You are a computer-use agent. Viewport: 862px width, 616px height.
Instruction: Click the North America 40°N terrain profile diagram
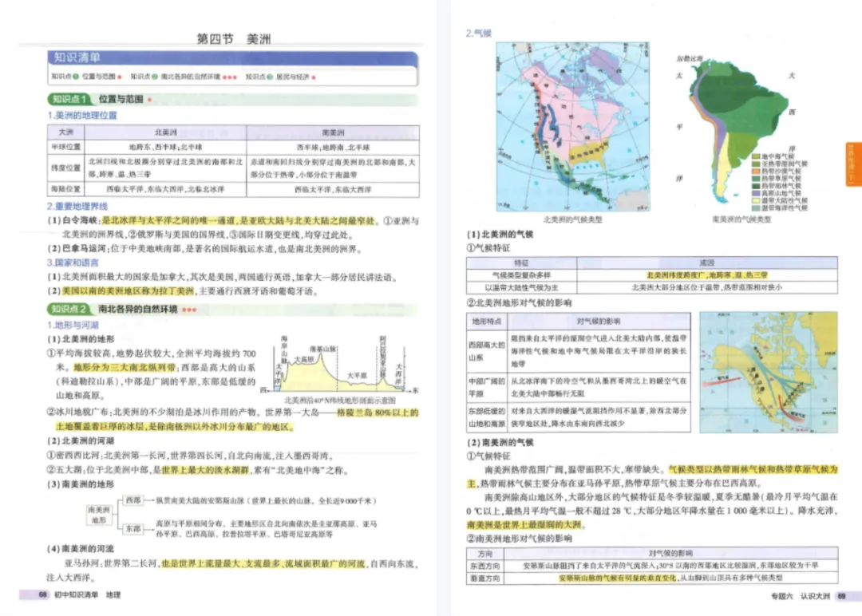click(x=339, y=364)
